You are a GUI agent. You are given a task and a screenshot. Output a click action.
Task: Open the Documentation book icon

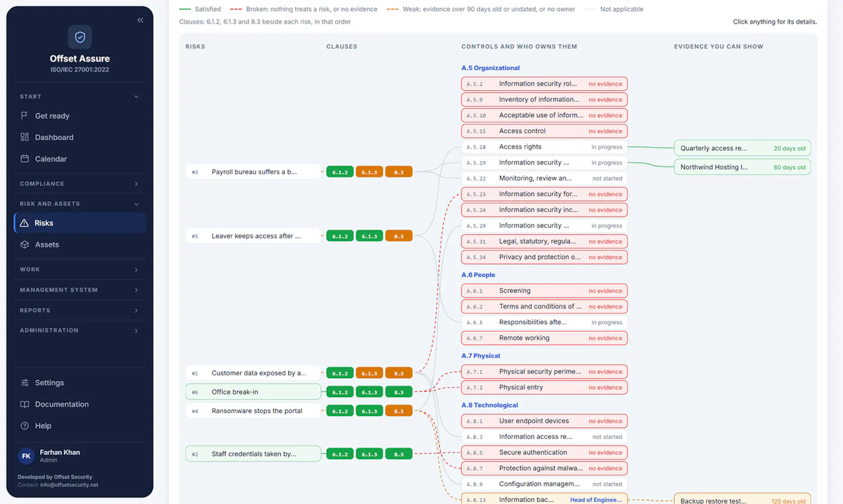pyautogui.click(x=24, y=404)
